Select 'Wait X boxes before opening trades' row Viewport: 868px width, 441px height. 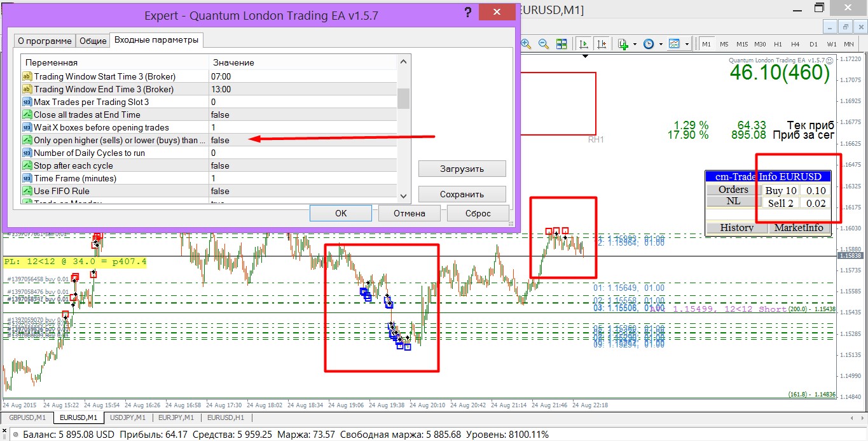[209, 127]
